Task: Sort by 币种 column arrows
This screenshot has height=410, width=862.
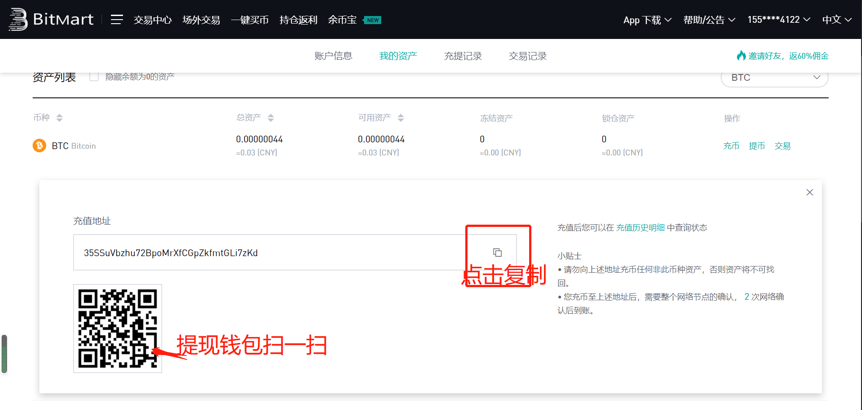Action: point(60,118)
